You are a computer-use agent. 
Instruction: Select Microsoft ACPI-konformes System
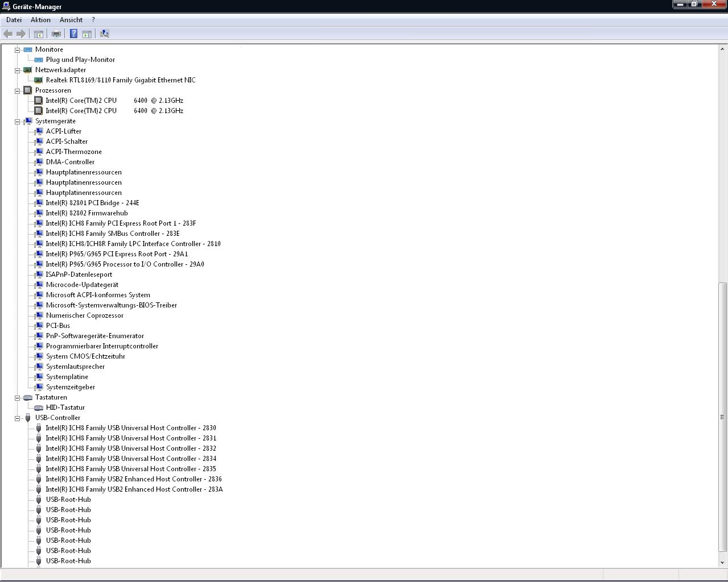pyautogui.click(x=98, y=295)
